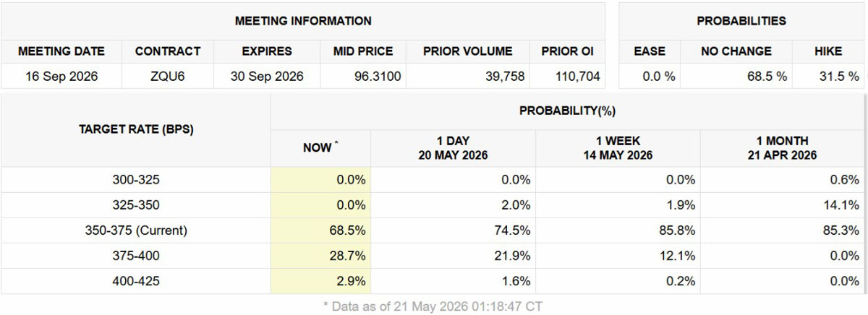The width and height of the screenshot is (868, 315).
Task: Click the 96.3100 mid price value
Action: point(377,76)
